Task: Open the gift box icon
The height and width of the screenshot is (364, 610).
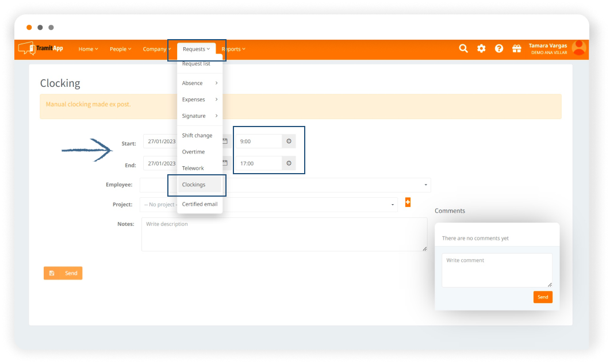Action: [x=516, y=49]
